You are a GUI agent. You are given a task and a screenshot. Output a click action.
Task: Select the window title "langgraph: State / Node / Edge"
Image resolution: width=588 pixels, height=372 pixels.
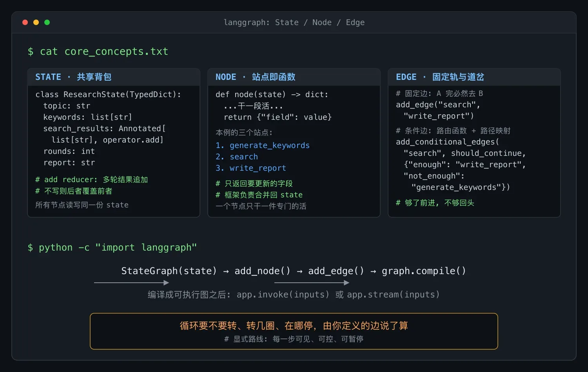[x=294, y=22]
